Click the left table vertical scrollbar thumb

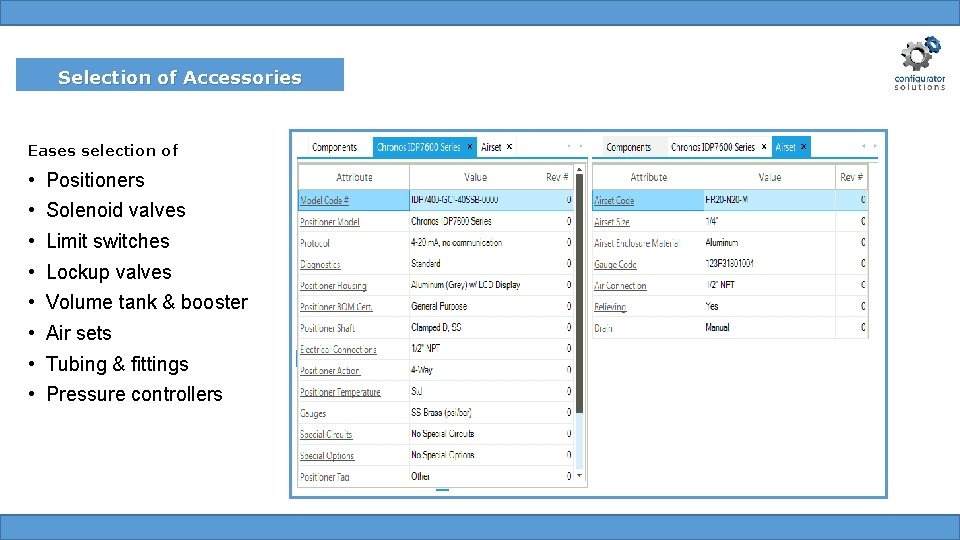(579, 294)
